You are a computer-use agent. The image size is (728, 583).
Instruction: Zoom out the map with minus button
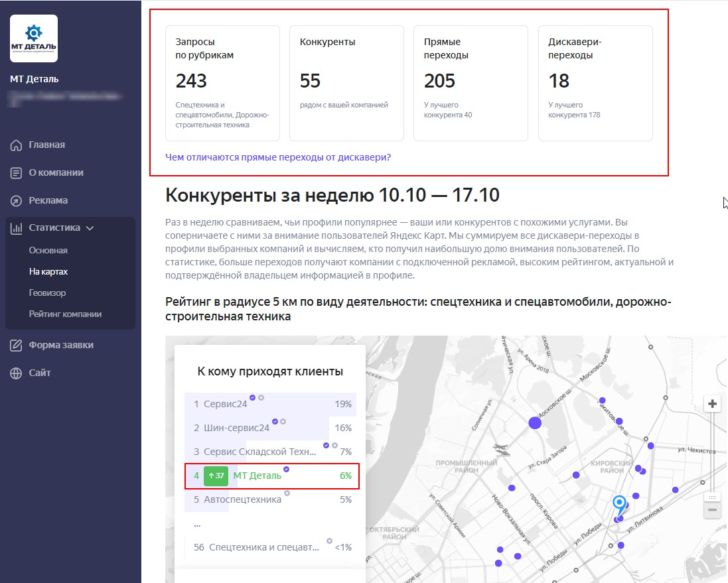[x=712, y=510]
